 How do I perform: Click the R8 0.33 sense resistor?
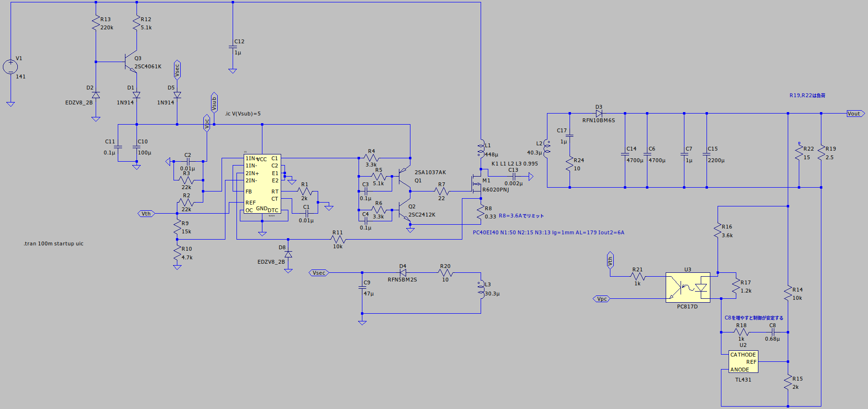point(481,212)
